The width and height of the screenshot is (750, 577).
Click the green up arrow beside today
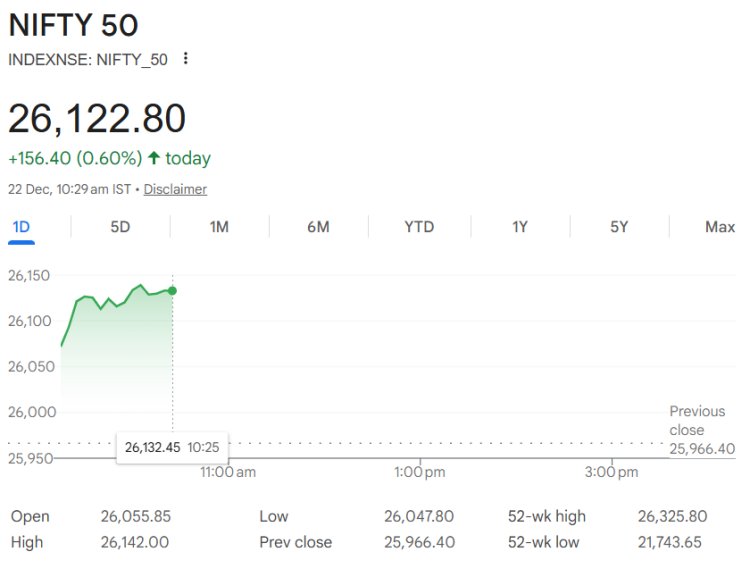coord(153,158)
